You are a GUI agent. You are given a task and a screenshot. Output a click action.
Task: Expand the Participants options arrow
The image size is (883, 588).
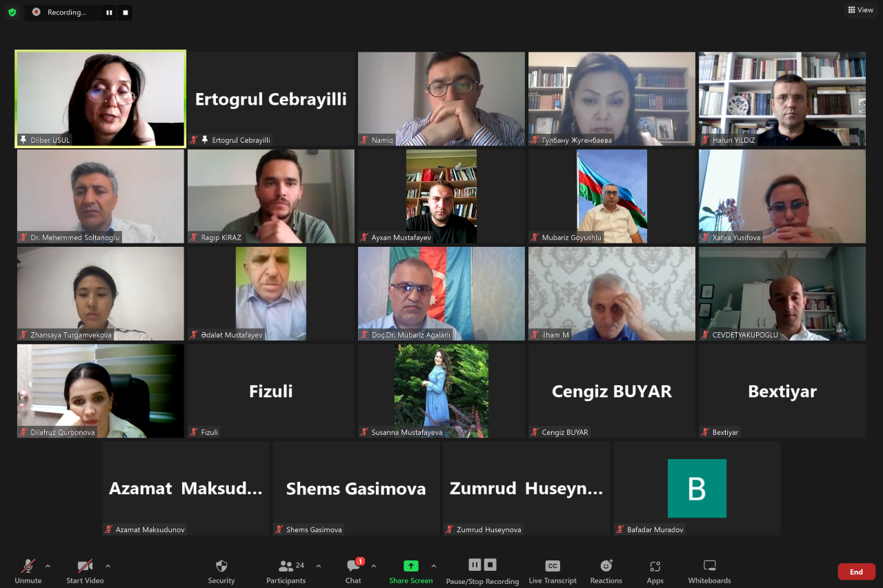tap(318, 566)
